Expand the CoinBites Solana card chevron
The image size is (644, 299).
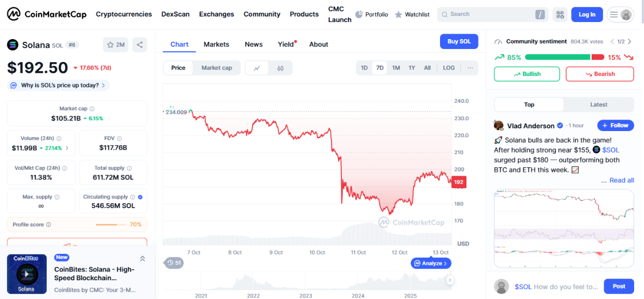click(x=142, y=258)
